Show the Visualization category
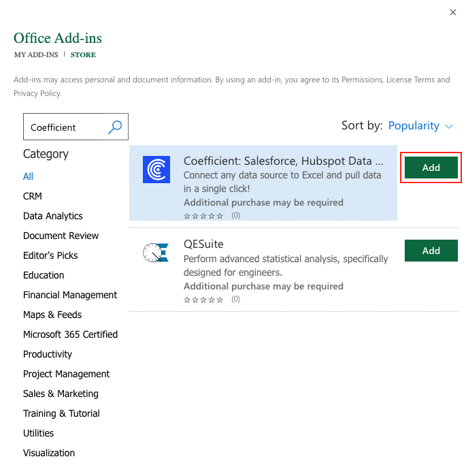Screen dimensions: 466x476 pyautogui.click(x=49, y=453)
